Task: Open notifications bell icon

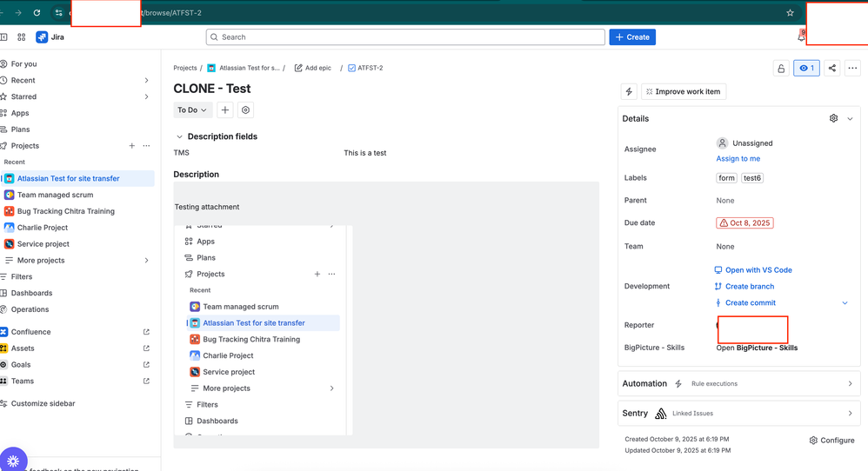Action: (801, 37)
